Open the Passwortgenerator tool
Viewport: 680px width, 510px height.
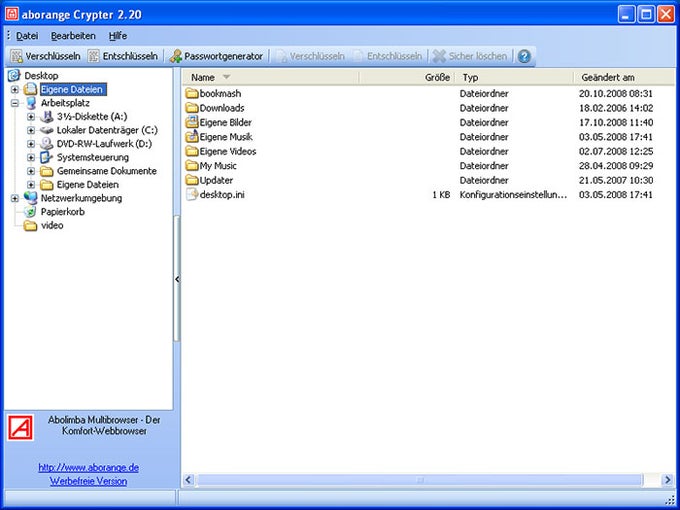tap(216, 56)
